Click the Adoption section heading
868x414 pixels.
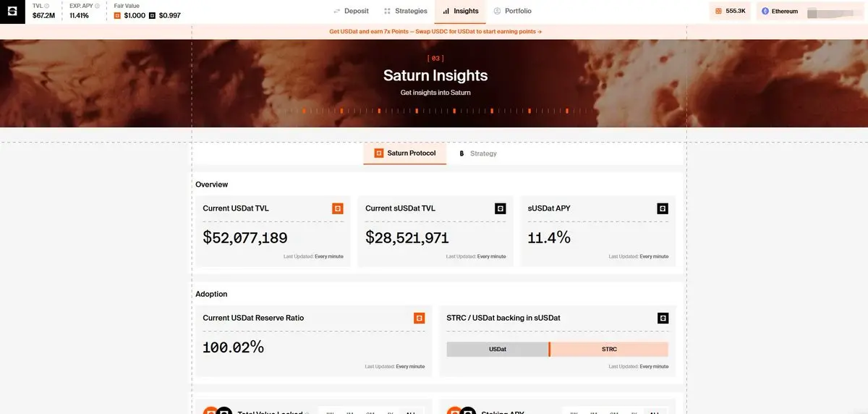coord(211,294)
